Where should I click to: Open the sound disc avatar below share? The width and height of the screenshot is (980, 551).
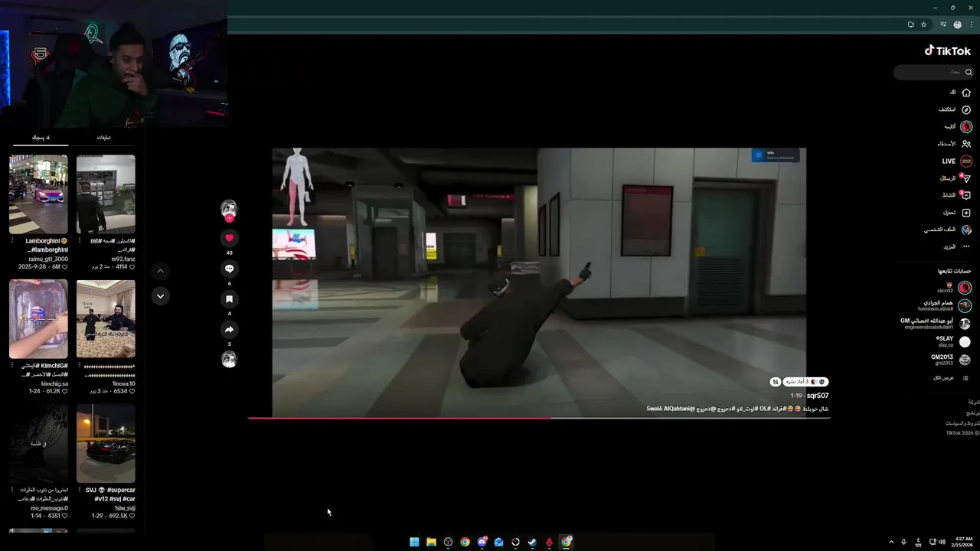229,360
